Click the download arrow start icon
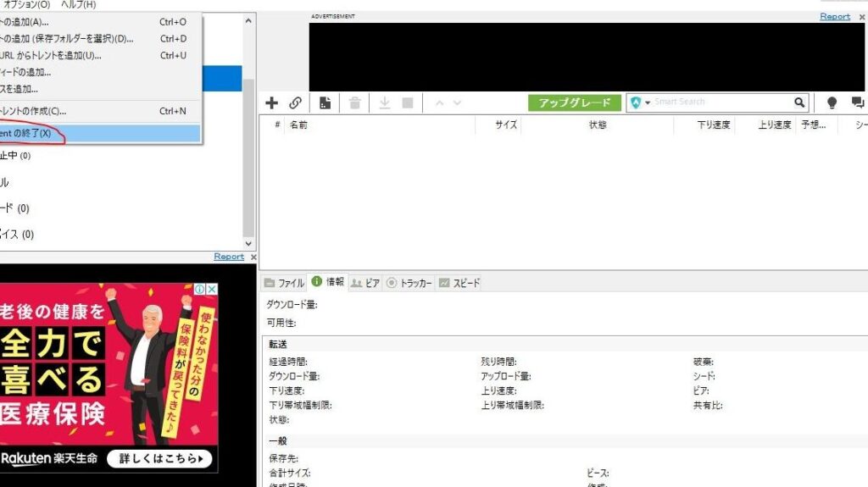The image size is (868, 487). [384, 102]
